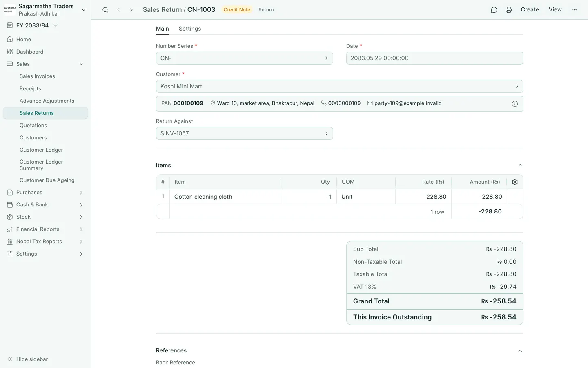
Task: Open Return Against SINV-1057 field
Action: tap(244, 133)
